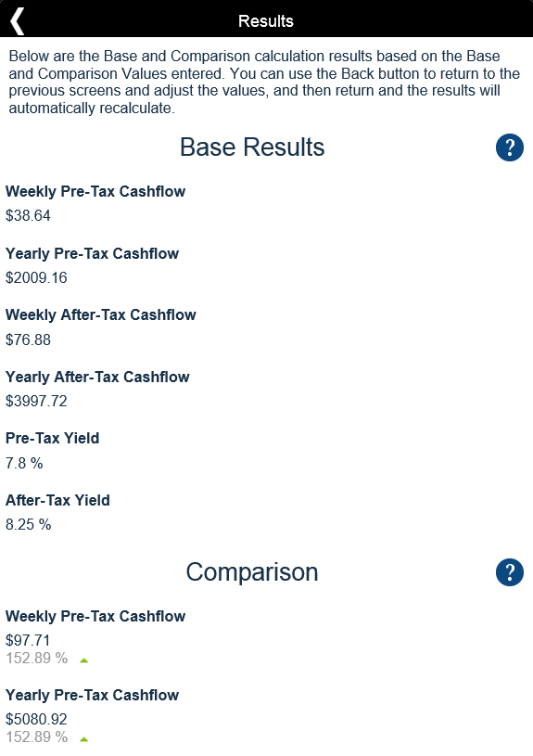The width and height of the screenshot is (533, 756).
Task: Click green up arrow beside weekly 152.89 %
Action: pos(83,660)
